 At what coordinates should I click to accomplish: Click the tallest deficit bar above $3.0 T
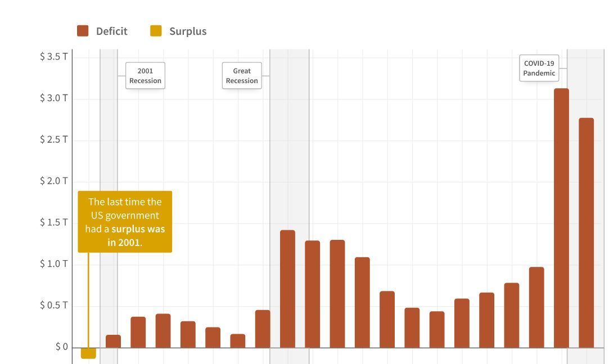click(561, 218)
